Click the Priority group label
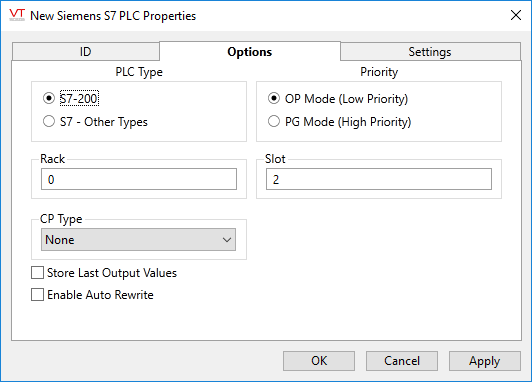 click(379, 72)
